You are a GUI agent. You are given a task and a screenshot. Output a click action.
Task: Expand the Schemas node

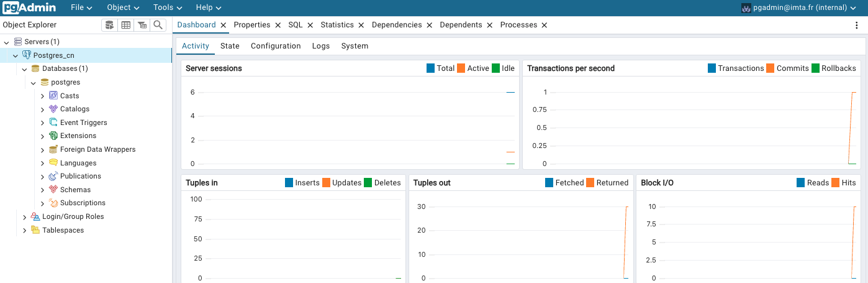click(x=43, y=190)
